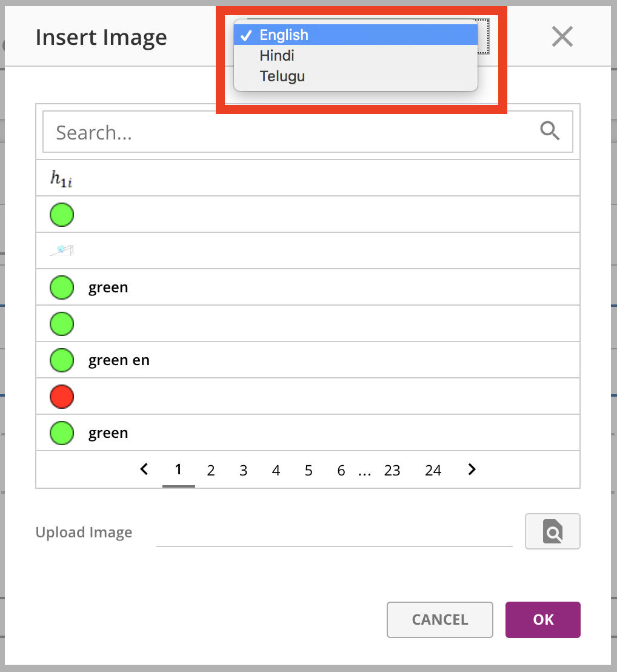Click the search magnifier icon
617x672 pixels.
point(550,130)
